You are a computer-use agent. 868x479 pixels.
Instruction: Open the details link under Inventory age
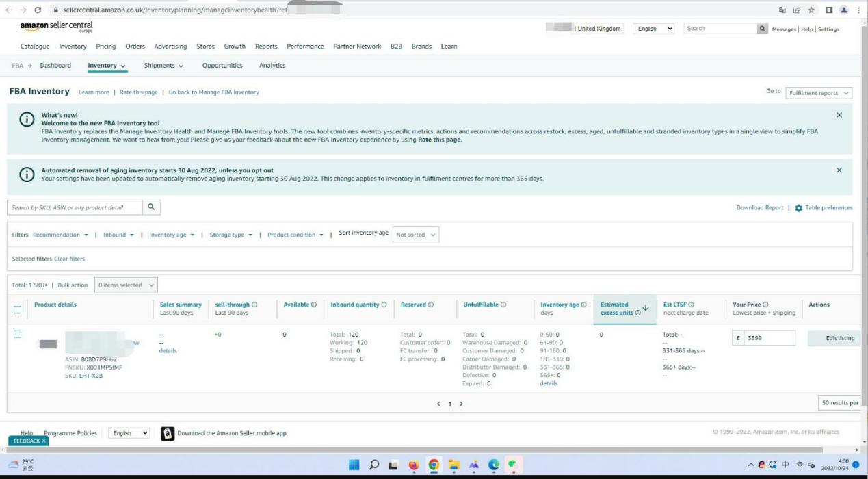coord(549,383)
